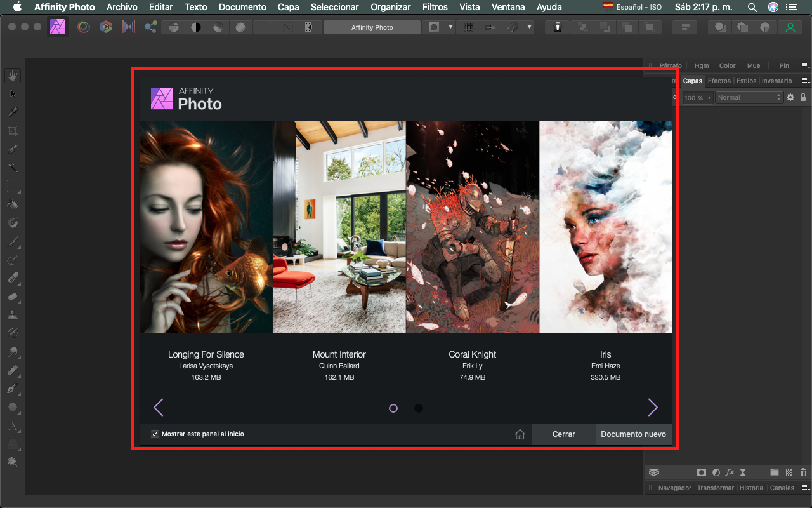Click the home icon in the welcome panel
812x508 pixels.
tap(520, 434)
